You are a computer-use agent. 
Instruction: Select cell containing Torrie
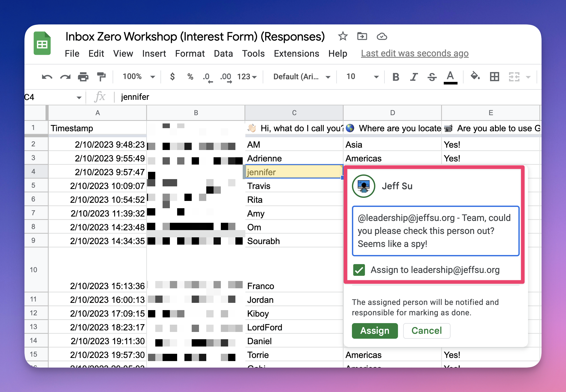tap(294, 355)
